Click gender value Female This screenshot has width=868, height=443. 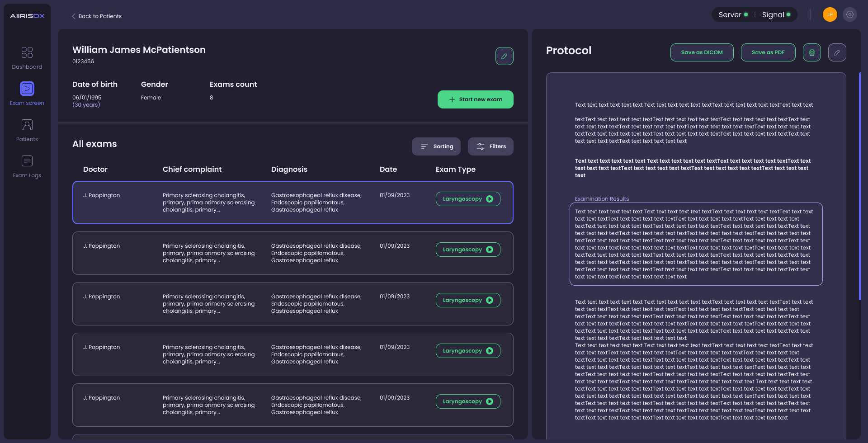151,98
